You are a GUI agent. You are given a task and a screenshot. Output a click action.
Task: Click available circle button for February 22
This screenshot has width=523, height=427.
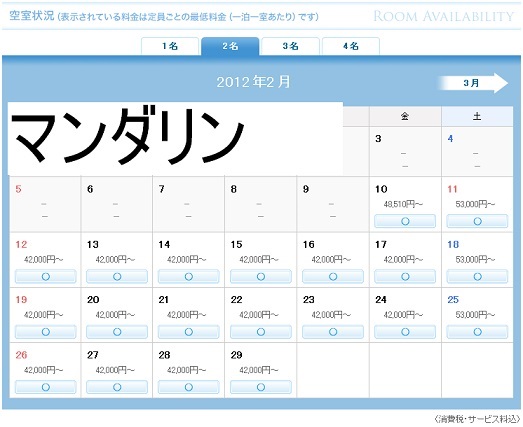click(261, 332)
